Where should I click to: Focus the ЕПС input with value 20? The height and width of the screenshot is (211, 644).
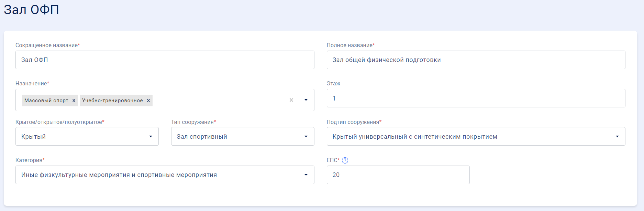coord(398,175)
